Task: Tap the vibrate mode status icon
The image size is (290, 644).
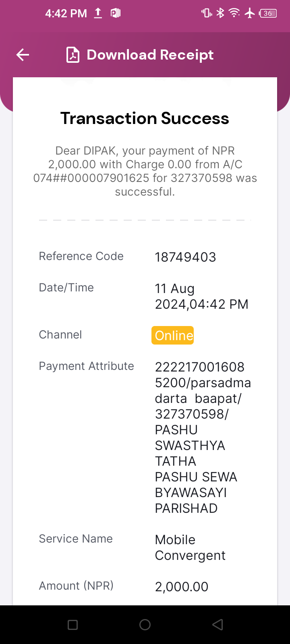Action: point(207,13)
